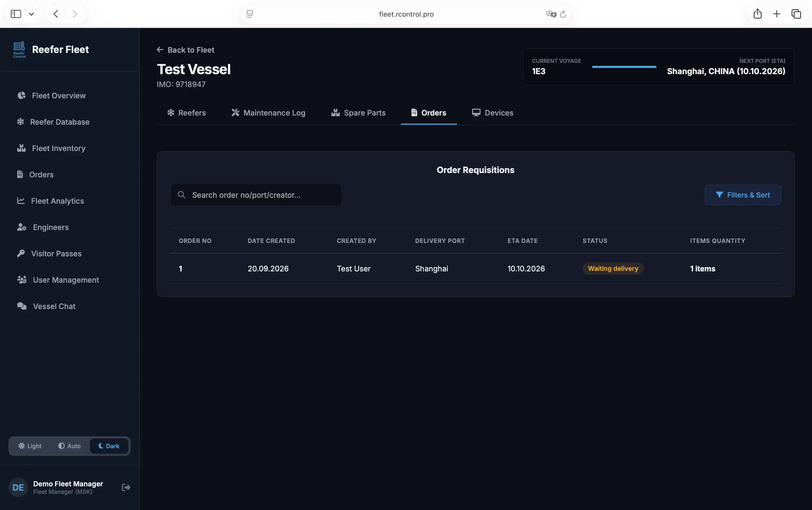Open Reefer Database snowflake item
Screen dimensions: 812x510
pos(53,122)
